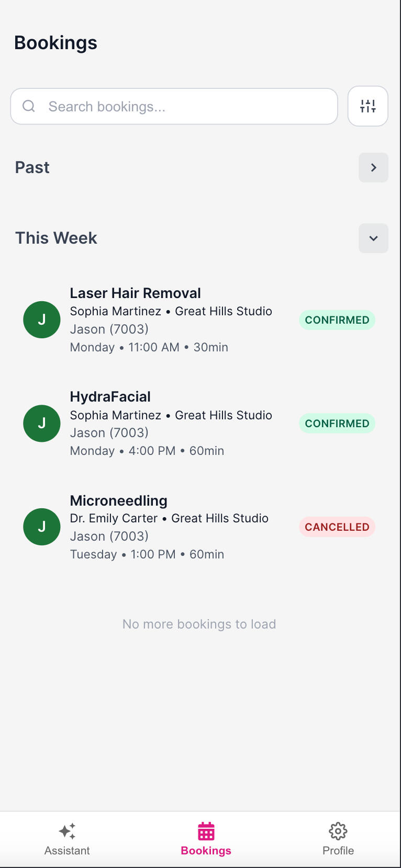This screenshot has width=401, height=868.
Task: Open the Profile gear icon
Action: click(338, 831)
